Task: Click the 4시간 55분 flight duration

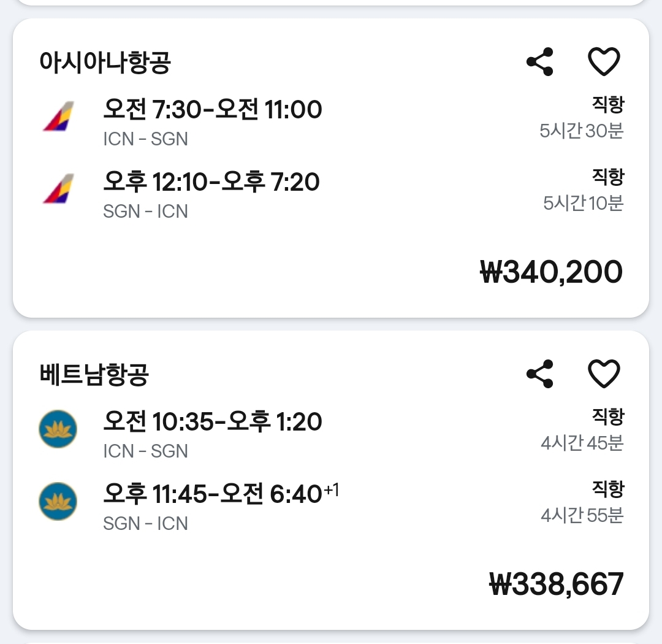Action: coord(582,515)
